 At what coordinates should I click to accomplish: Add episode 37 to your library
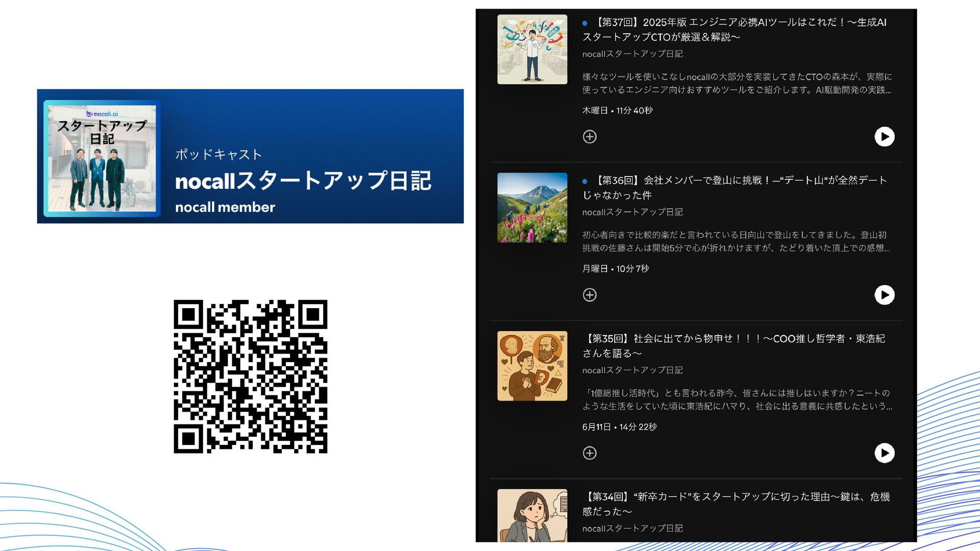[590, 137]
